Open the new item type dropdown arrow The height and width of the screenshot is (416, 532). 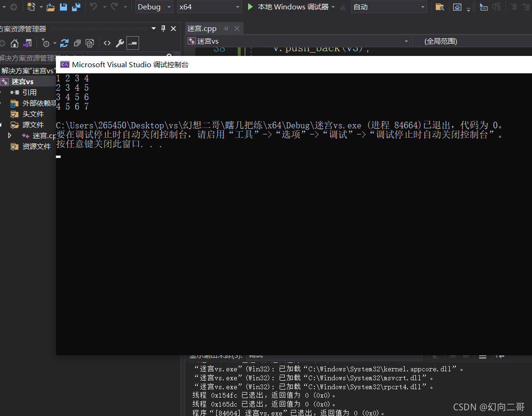coord(41,7)
